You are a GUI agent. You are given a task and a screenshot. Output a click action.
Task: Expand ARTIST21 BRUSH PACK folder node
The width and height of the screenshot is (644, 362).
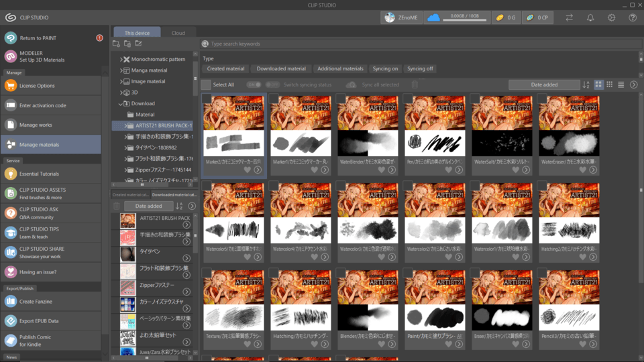pos(125,125)
